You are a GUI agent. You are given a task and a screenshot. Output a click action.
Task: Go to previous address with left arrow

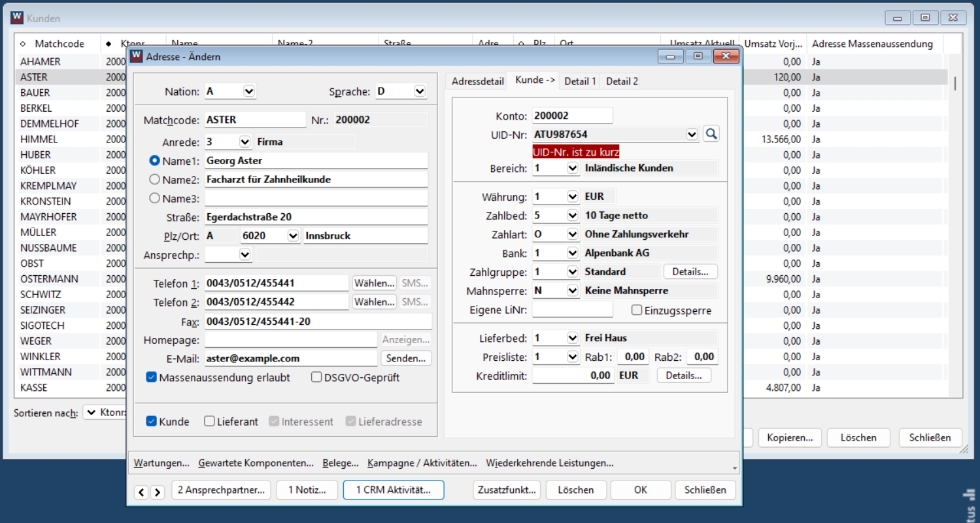click(x=141, y=492)
